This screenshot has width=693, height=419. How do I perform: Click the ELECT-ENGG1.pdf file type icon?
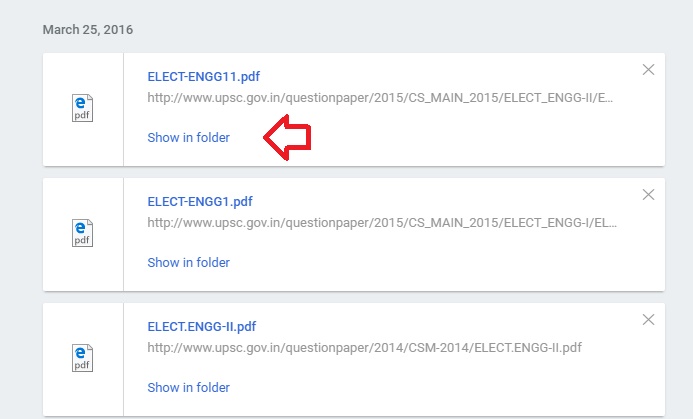pos(83,234)
